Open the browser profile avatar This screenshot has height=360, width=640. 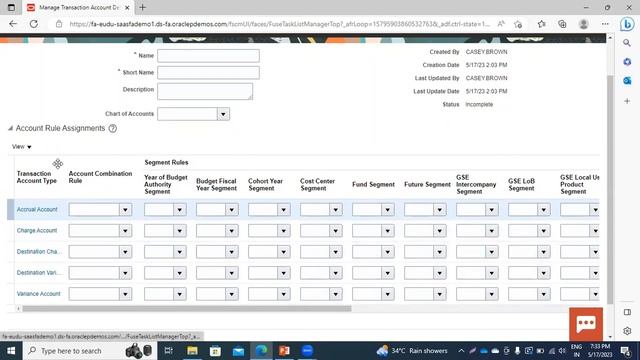point(584,24)
